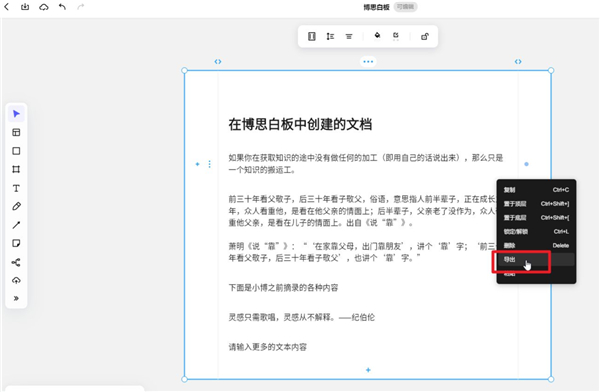The image size is (600, 392).
Task: Open the border style option in floating toolbar
Action: pos(396,36)
